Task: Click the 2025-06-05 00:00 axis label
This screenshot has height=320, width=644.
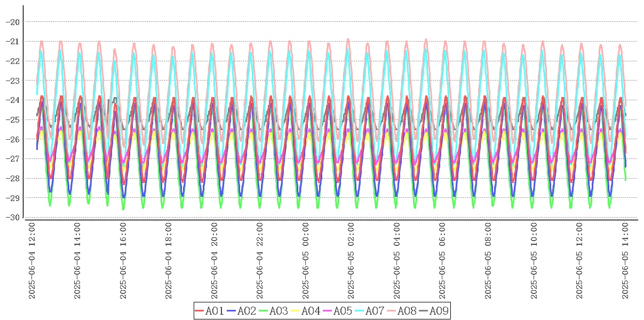Action: tap(306, 261)
